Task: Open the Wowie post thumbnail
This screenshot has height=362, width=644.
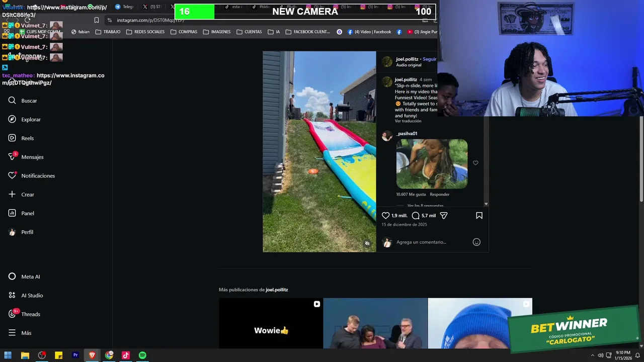Action: 271,323
